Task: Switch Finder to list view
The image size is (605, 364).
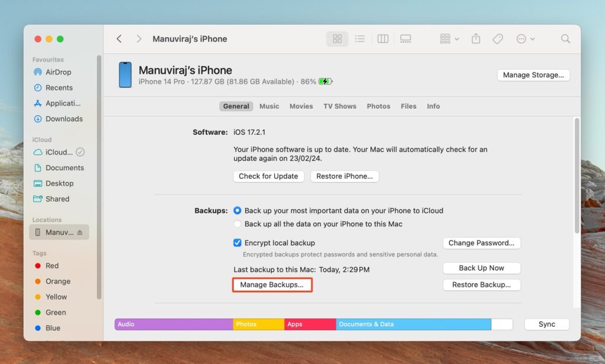Action: pos(360,39)
